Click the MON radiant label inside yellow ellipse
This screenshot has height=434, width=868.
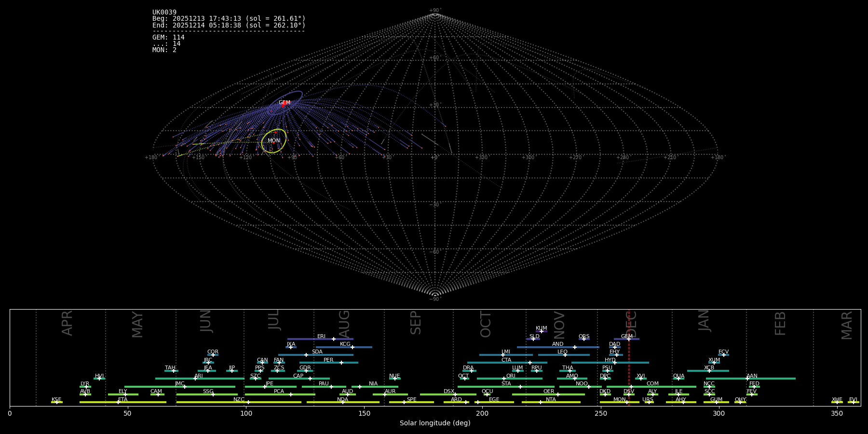(274, 141)
